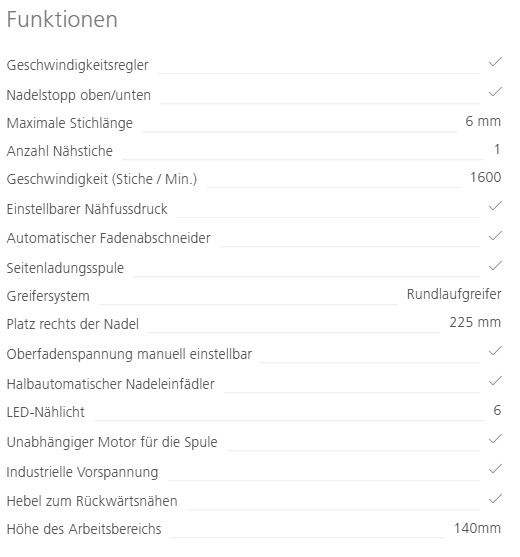Screen dimensions: 520x557
Task: Click the 225 mm needle space value
Action: pos(475,323)
